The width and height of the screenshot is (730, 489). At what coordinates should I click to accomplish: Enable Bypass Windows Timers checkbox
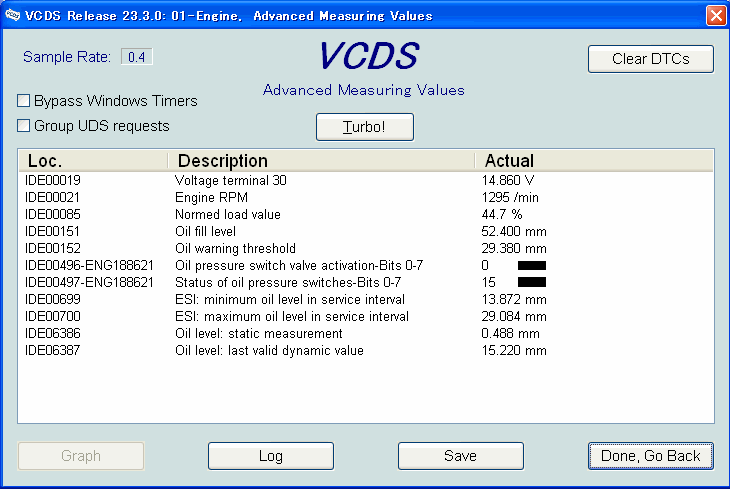pos(24,101)
